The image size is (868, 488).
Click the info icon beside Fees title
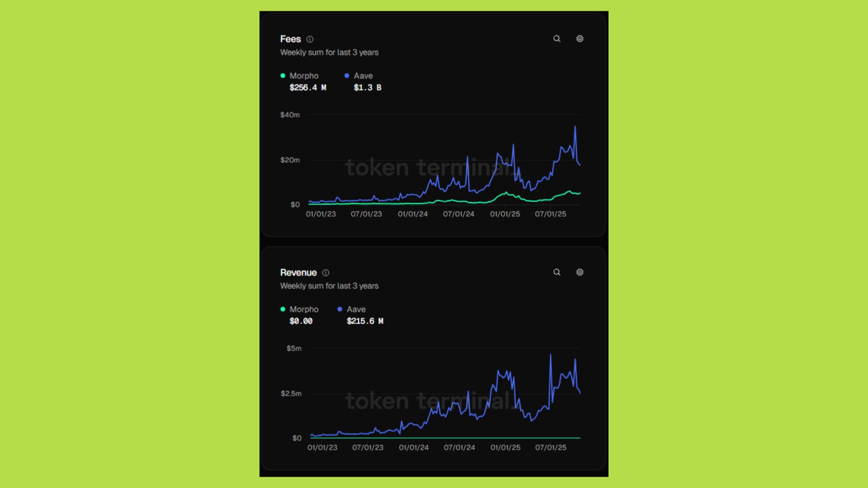tap(310, 39)
